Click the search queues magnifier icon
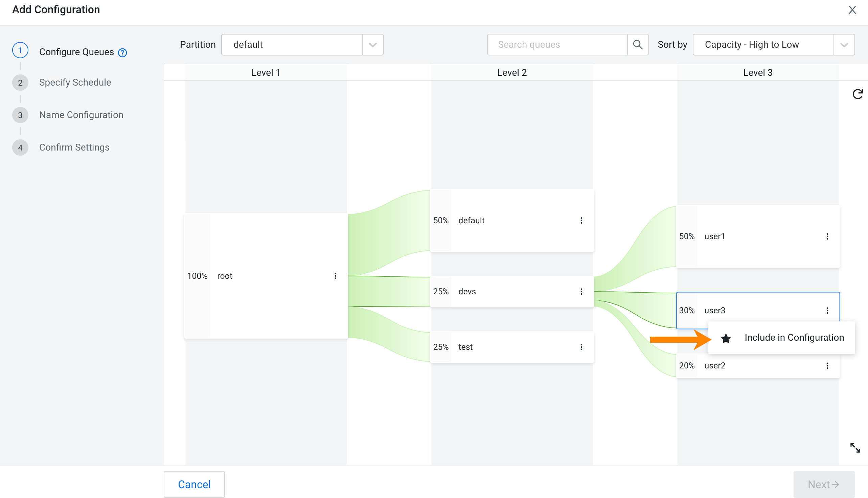Viewport: 868px width, 498px height. 638,44
